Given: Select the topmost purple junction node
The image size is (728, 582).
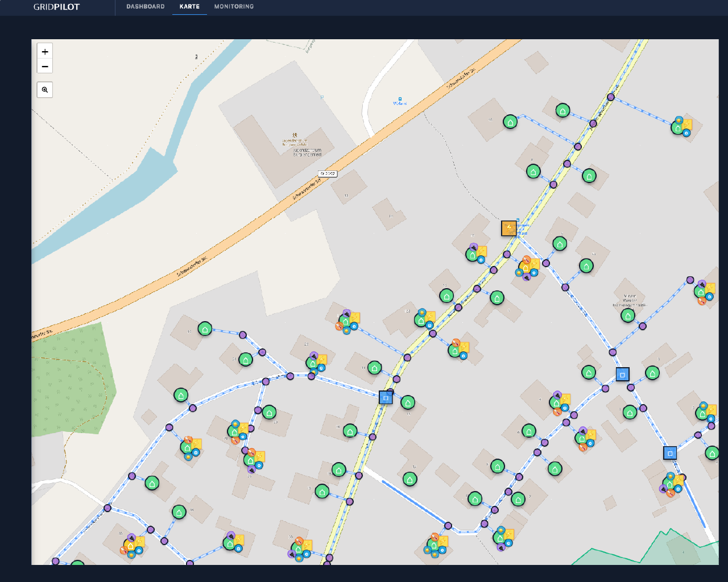Looking at the screenshot, I should click(x=611, y=97).
